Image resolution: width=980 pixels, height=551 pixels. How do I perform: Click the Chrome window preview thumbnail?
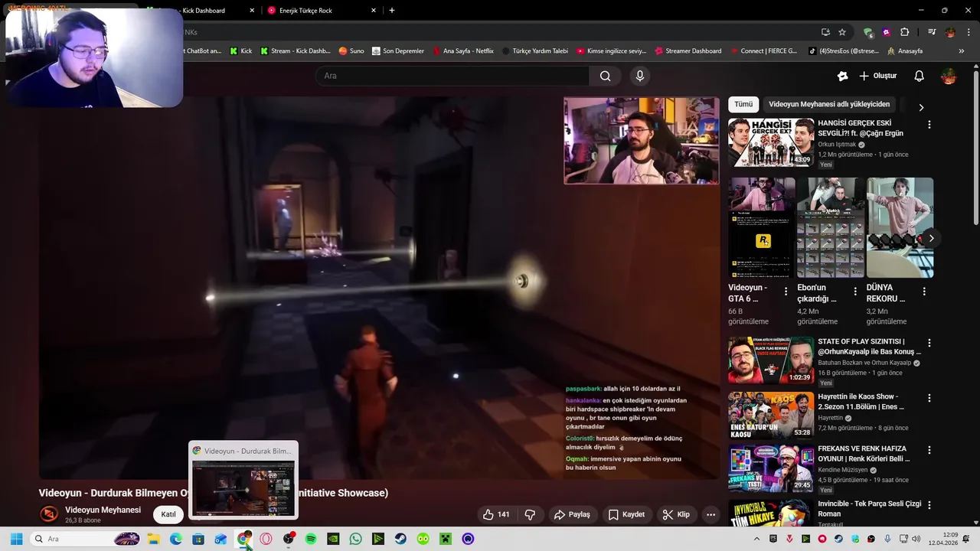point(243,488)
